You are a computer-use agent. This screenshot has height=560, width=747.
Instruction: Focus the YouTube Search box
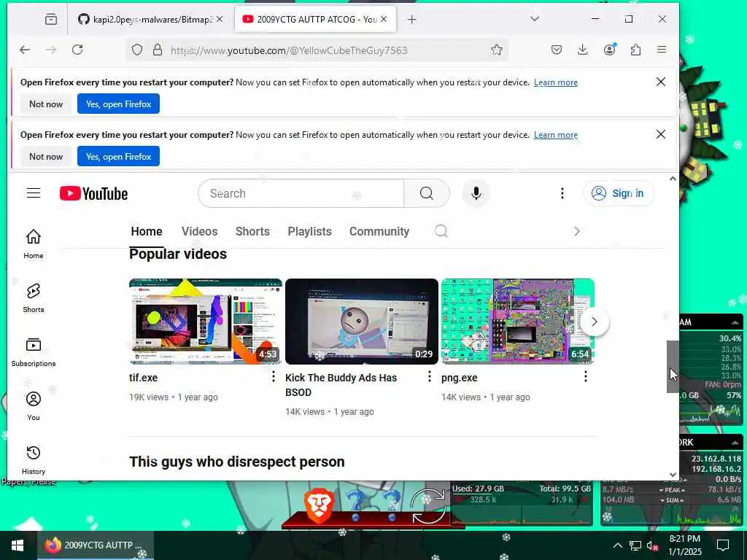point(301,193)
